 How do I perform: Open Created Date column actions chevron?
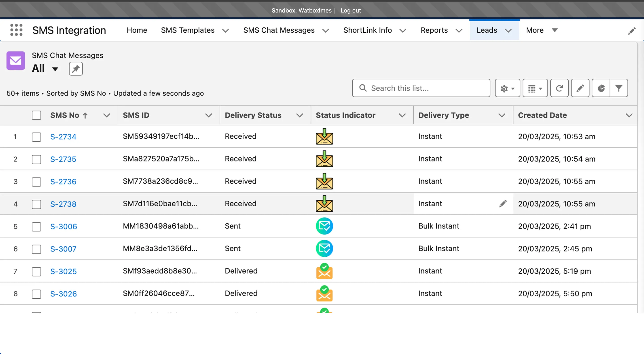[629, 115]
